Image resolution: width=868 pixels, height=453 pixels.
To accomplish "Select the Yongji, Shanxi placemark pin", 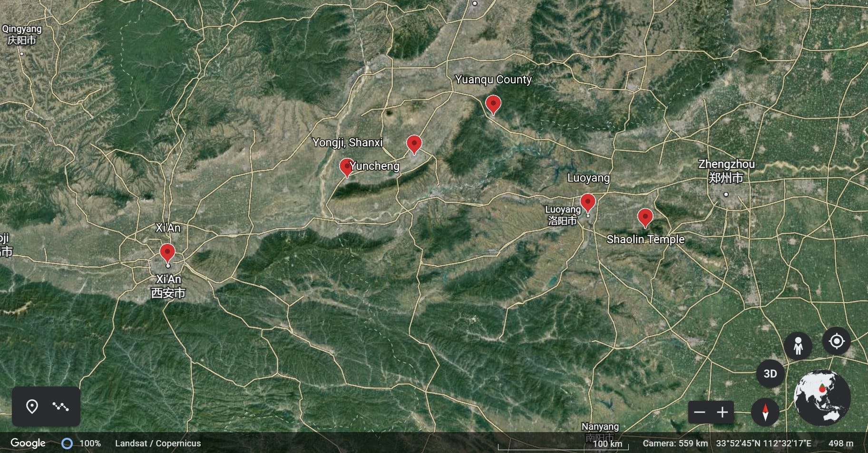I will click(x=347, y=167).
